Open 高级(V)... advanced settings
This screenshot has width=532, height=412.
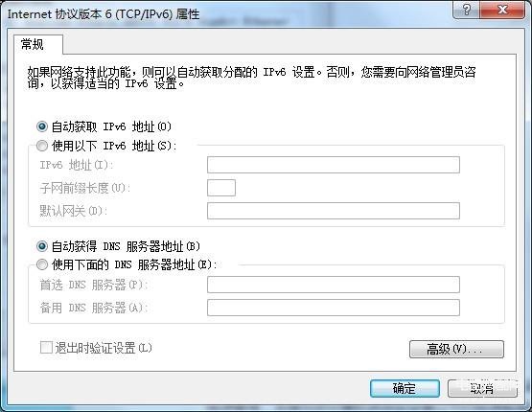[456, 350]
